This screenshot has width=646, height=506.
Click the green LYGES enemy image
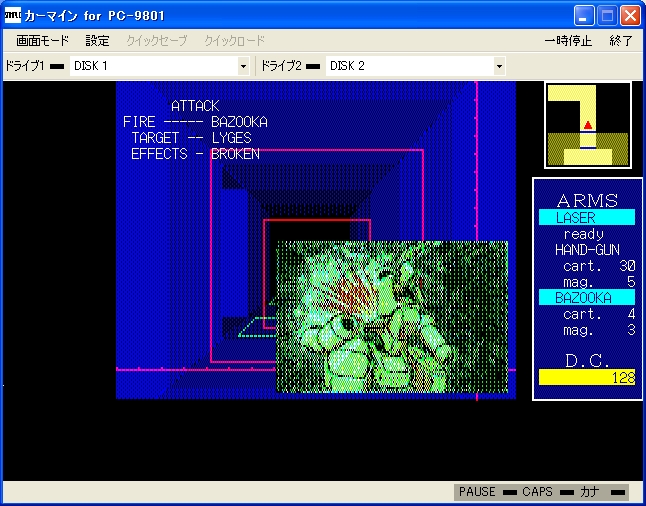pos(392,317)
